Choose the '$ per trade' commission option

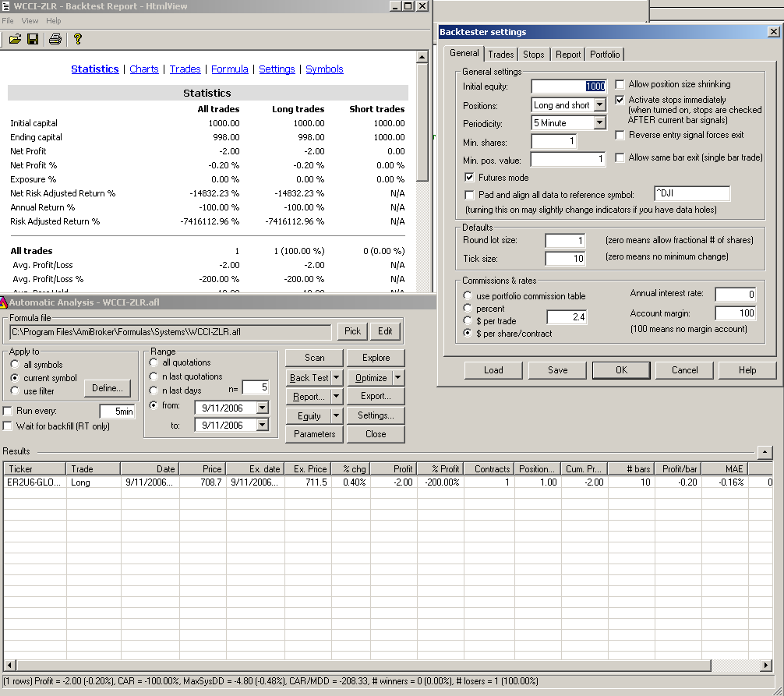(467, 321)
